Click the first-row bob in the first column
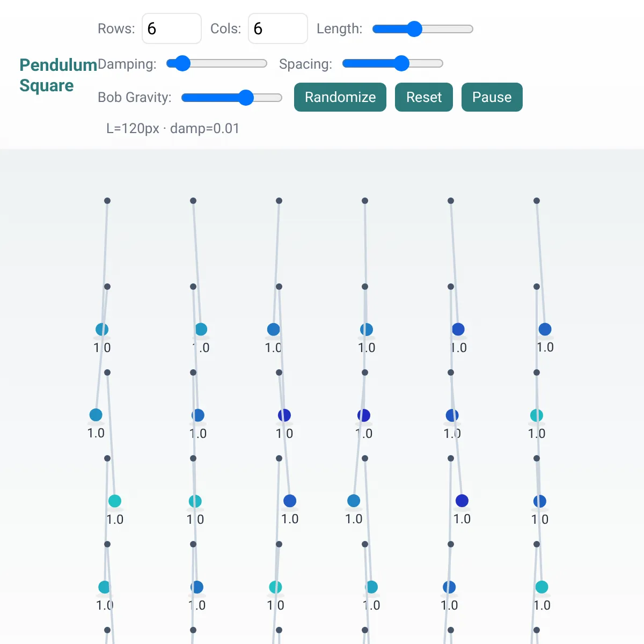Viewport: 644px width, 644px height. click(102, 330)
